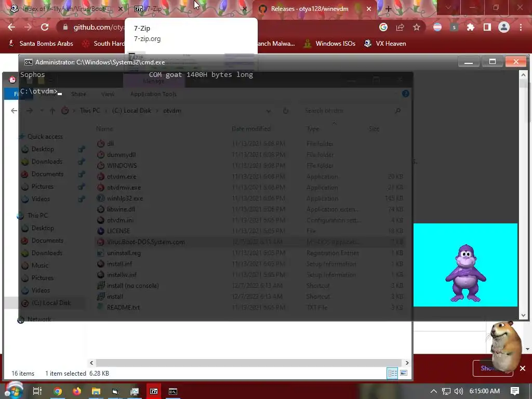Click the cmd window scroll-down arrow
Viewport: 532px width, 399px height.
[x=523, y=315]
